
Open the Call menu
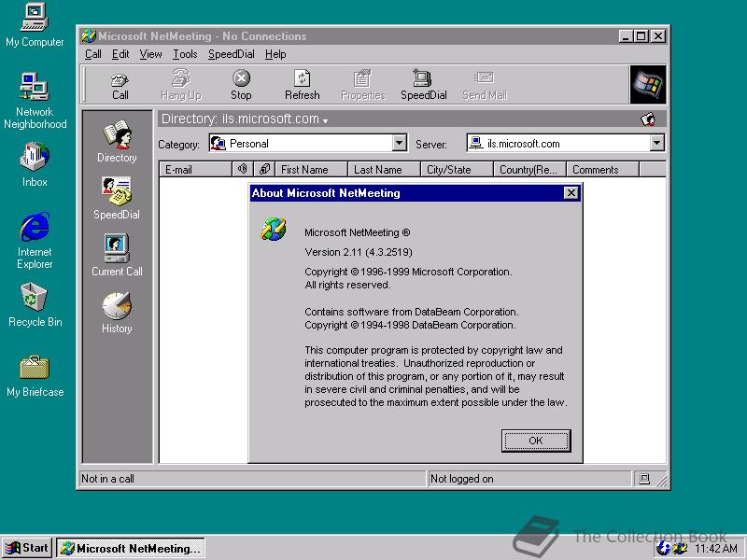pos(92,54)
